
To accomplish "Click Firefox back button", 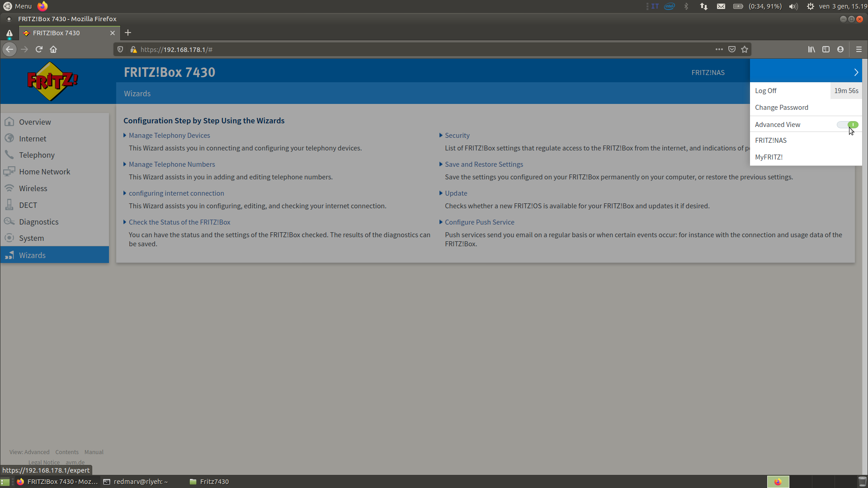I will (9, 49).
